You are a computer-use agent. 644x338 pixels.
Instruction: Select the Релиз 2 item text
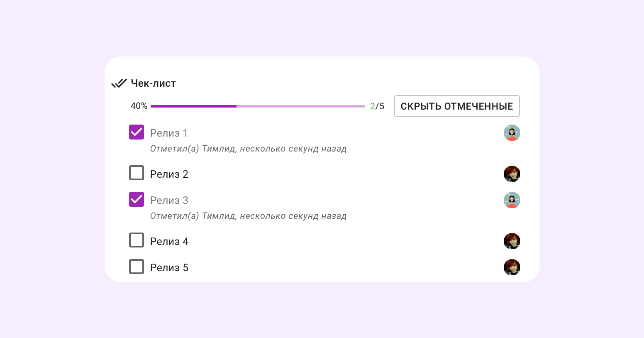point(169,174)
